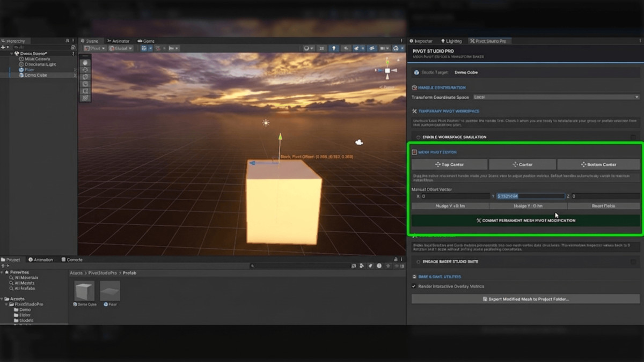Click the scene orientation gizmo
The image size is (644, 362).
(x=387, y=70)
